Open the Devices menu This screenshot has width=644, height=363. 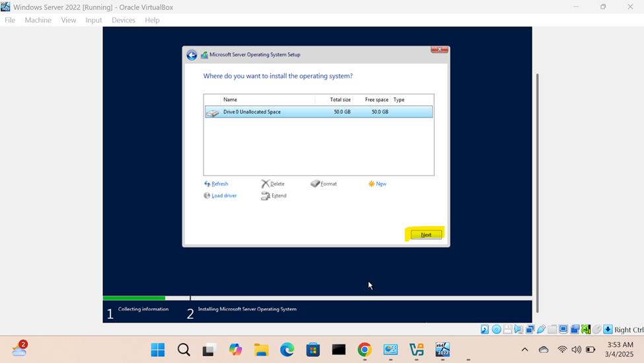coord(124,20)
